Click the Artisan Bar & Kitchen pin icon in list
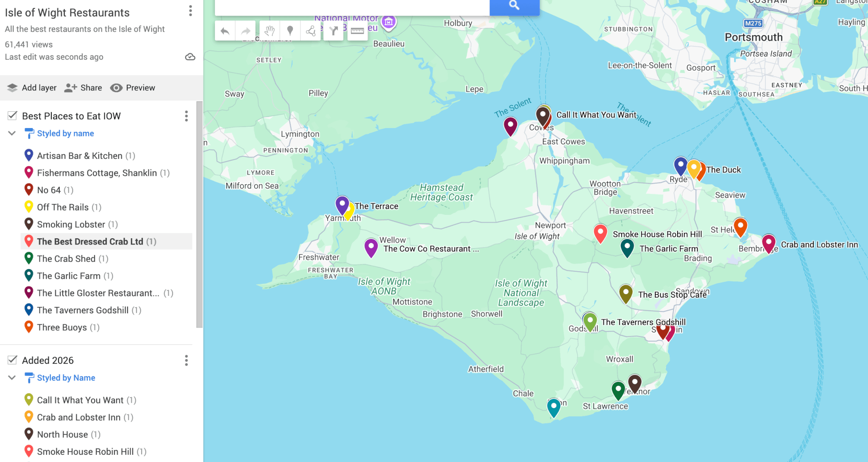The width and height of the screenshot is (868, 462). [29, 155]
